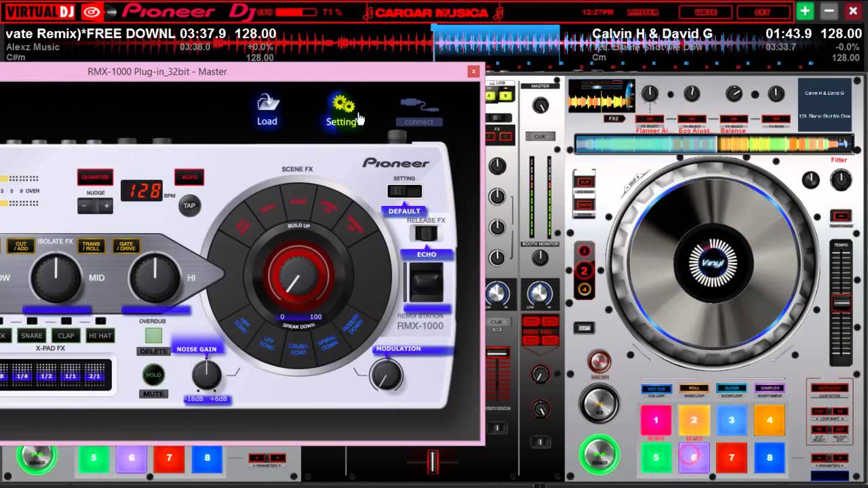Viewport: 868px width, 488px height.
Task: Decrease nudge with the minus button
Action: [86, 206]
